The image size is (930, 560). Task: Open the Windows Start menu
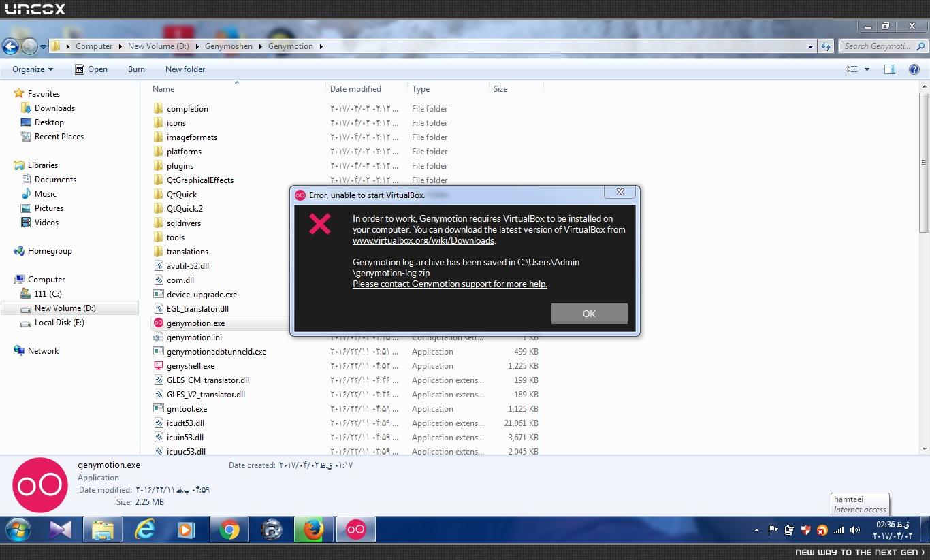(x=18, y=530)
